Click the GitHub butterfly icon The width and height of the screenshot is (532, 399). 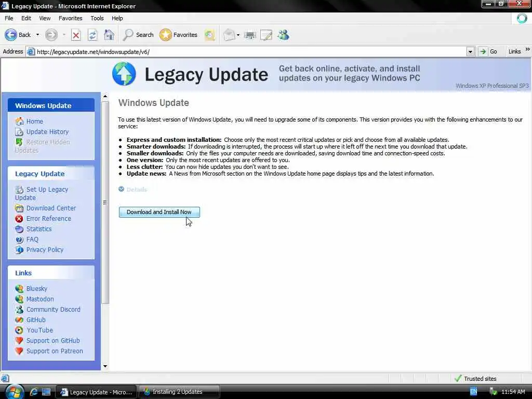[x=19, y=320]
